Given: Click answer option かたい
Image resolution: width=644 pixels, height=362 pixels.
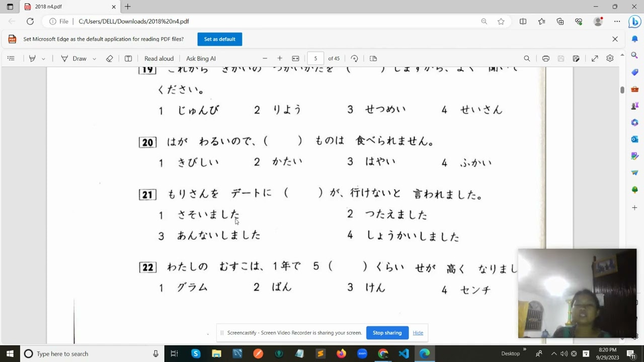Looking at the screenshot, I should pos(287,162).
